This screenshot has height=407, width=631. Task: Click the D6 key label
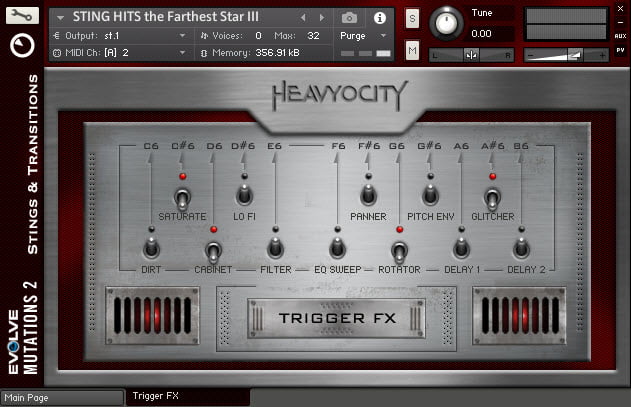[x=214, y=146]
